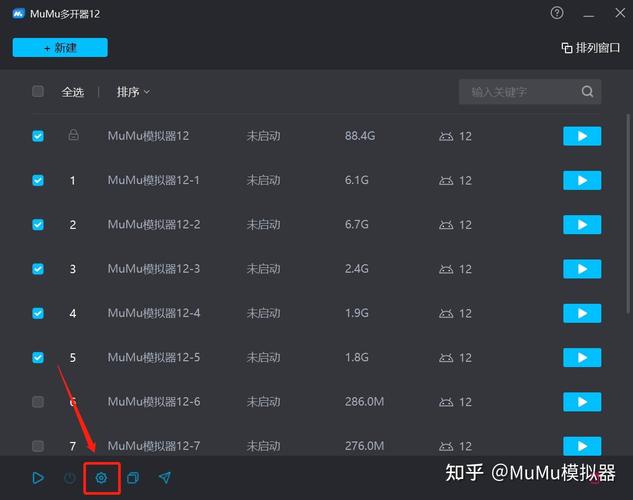Screen dimensions: 633x500
Task: Click the search magnifier icon
Action: tap(587, 92)
